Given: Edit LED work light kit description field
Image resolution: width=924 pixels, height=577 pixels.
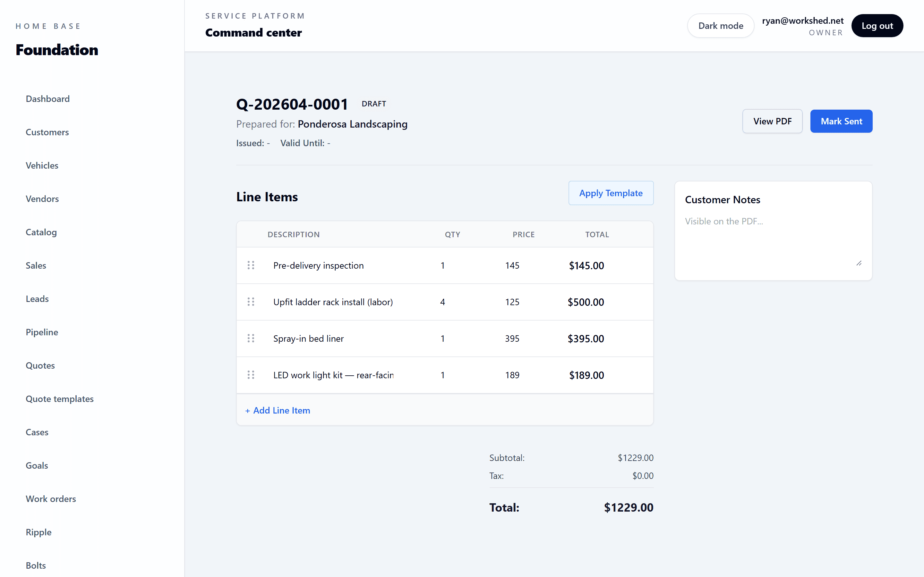Looking at the screenshot, I should pyautogui.click(x=333, y=375).
